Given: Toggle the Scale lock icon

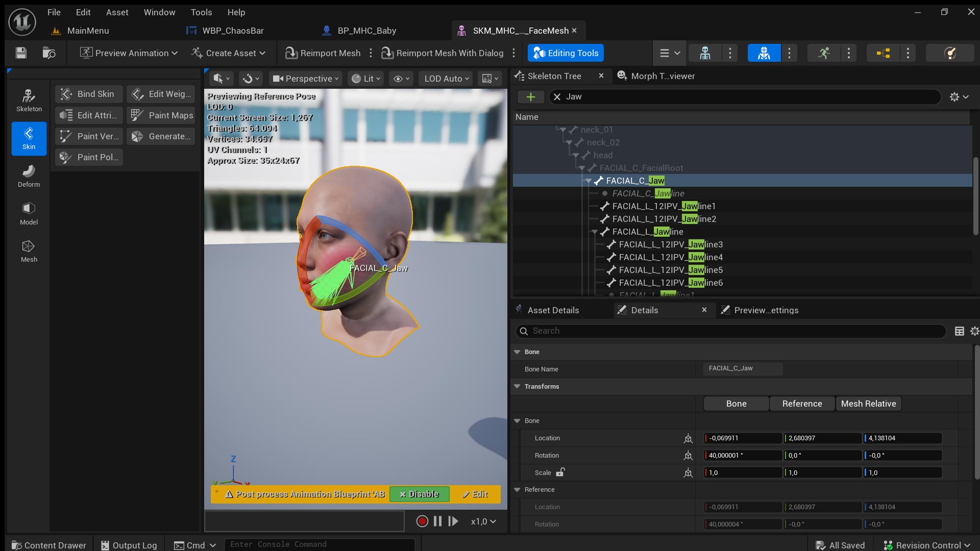Looking at the screenshot, I should click(560, 472).
